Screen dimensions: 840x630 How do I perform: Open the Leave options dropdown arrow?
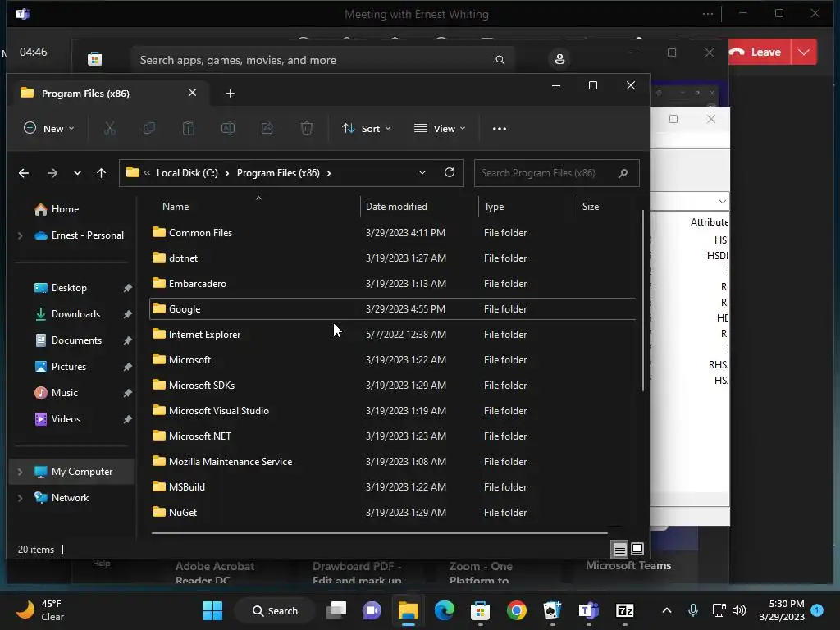click(804, 52)
